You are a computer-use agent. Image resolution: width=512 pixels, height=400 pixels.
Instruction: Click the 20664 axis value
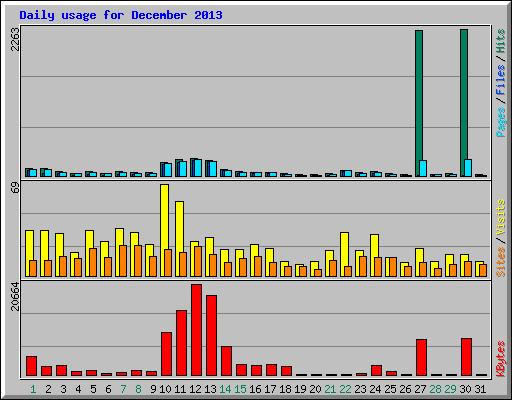click(15, 296)
